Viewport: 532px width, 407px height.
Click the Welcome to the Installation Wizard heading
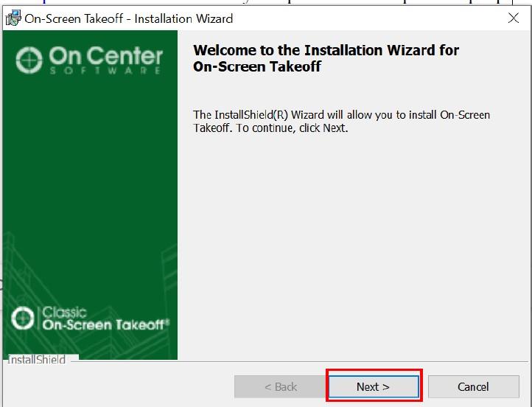[x=325, y=50]
